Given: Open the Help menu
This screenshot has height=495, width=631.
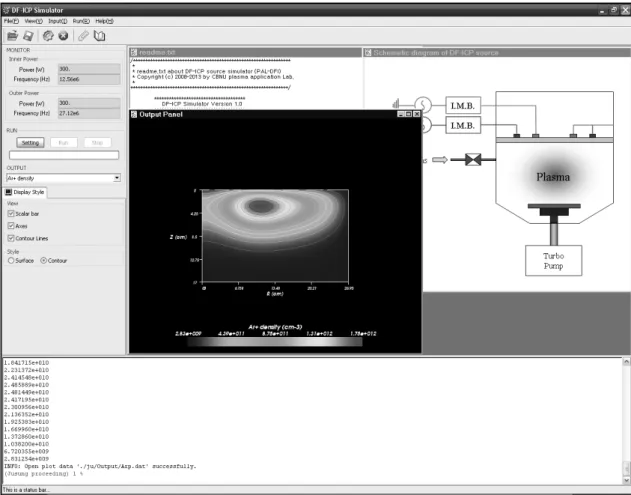Looking at the screenshot, I should (104, 21).
